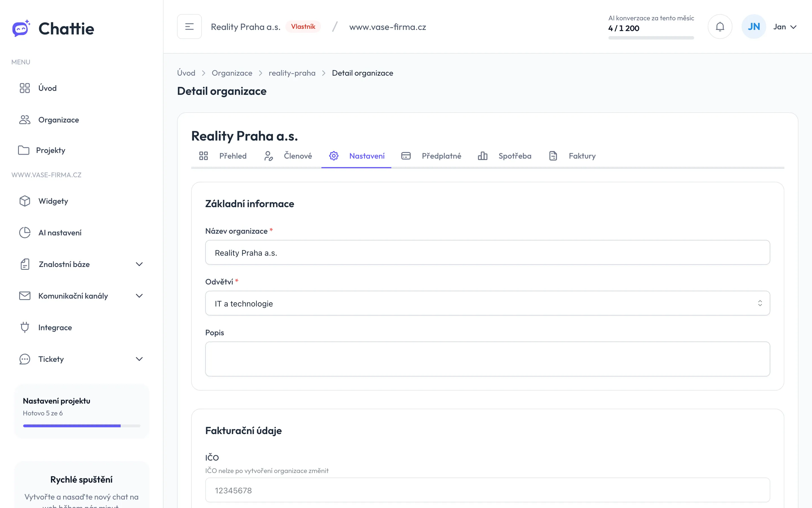Click the Widgety cube icon

click(x=25, y=201)
